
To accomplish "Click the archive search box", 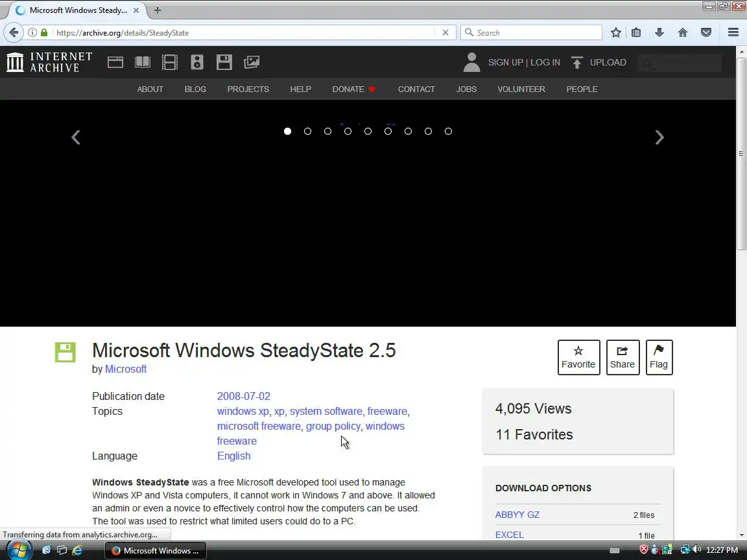I will [680, 63].
